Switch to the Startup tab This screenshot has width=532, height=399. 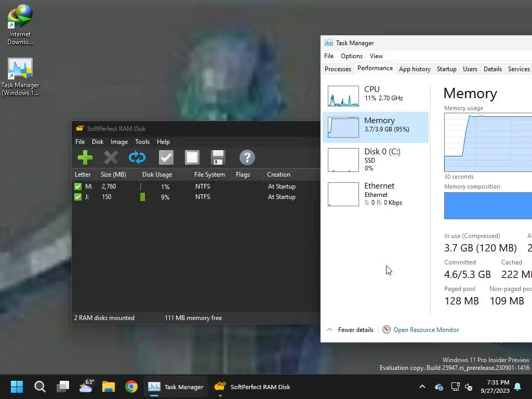pos(446,69)
